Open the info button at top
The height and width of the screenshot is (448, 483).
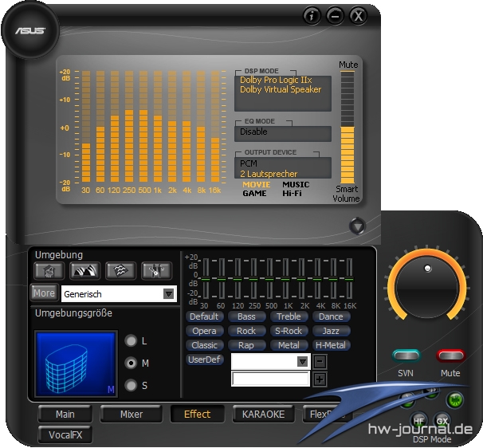pos(312,15)
